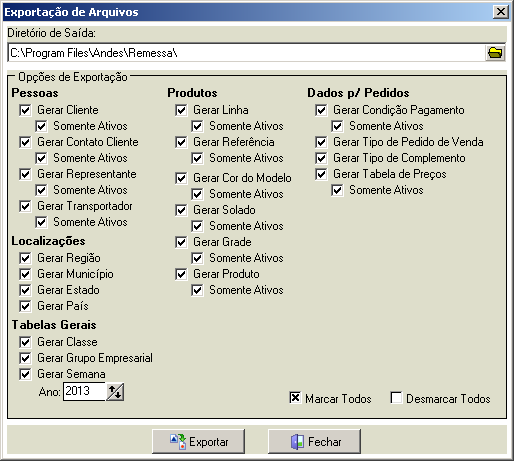Toggle Gerar Município checkbox
The width and height of the screenshot is (514, 461).
(25, 274)
